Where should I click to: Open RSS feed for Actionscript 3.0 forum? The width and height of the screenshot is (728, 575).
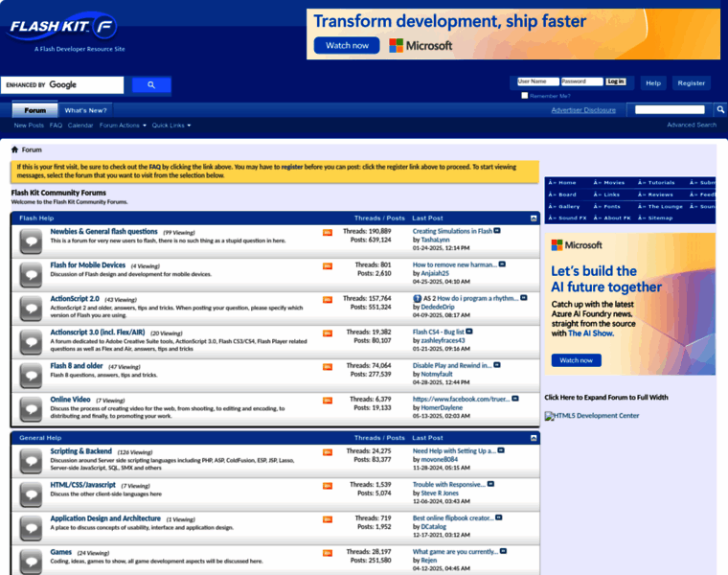pos(328,333)
